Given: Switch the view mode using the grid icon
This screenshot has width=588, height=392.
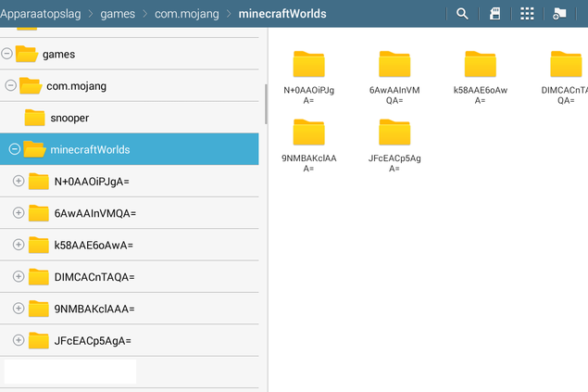Looking at the screenshot, I should coord(527,14).
